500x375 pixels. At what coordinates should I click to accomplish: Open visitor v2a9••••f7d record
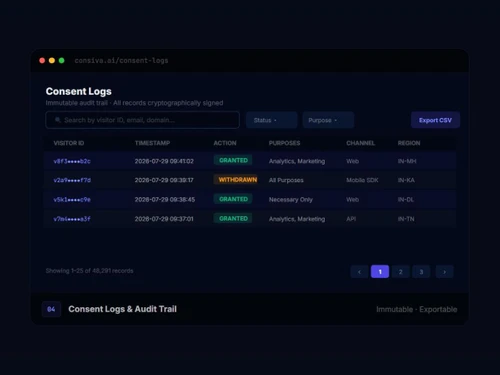point(72,180)
